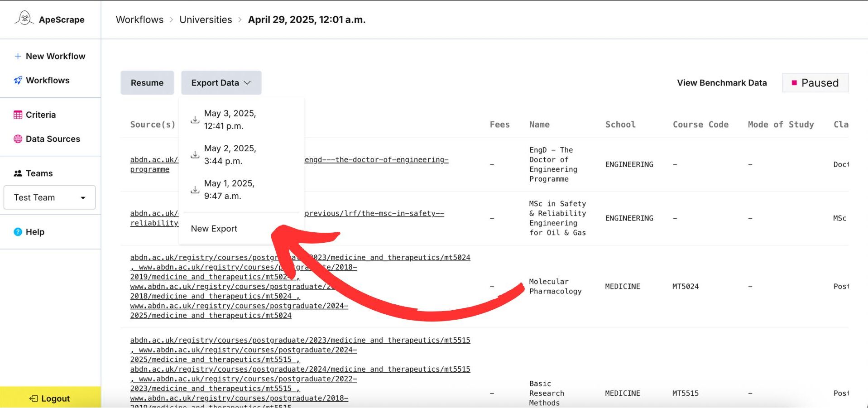868x408 pixels.
Task: Click the Universities breadcrumb link
Action: click(206, 19)
